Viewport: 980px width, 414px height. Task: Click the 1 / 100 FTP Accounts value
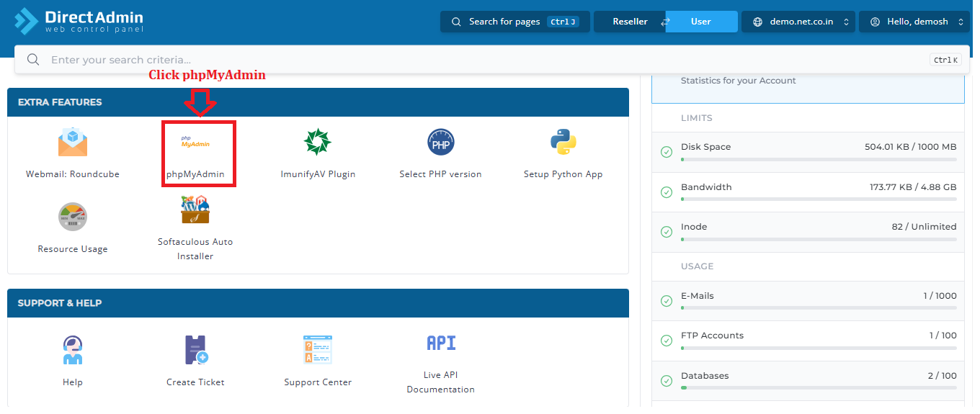tap(943, 336)
